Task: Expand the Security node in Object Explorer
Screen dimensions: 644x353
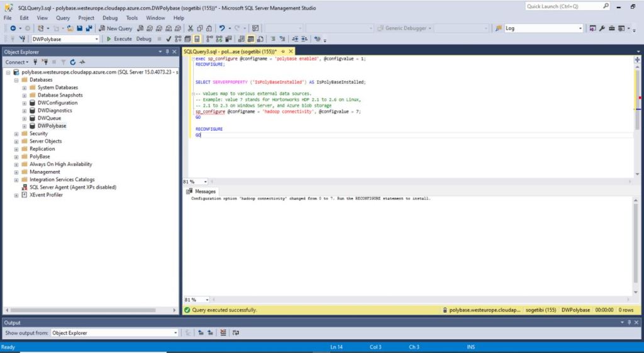Action: [x=16, y=133]
